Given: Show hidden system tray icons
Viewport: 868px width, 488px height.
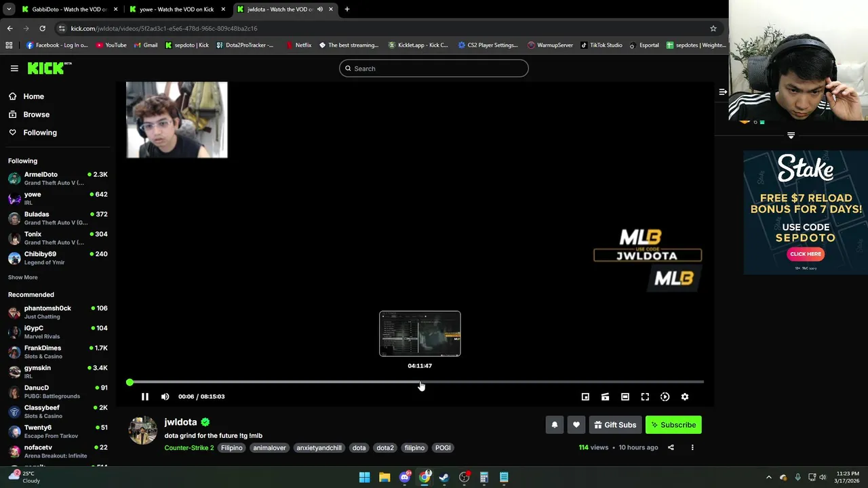Looking at the screenshot, I should [768, 477].
